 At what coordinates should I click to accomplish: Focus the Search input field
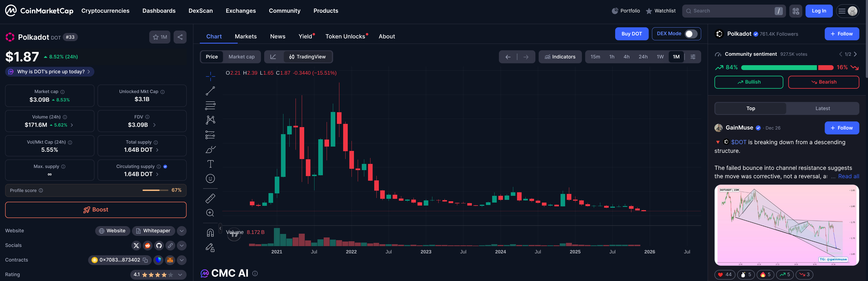coord(734,11)
